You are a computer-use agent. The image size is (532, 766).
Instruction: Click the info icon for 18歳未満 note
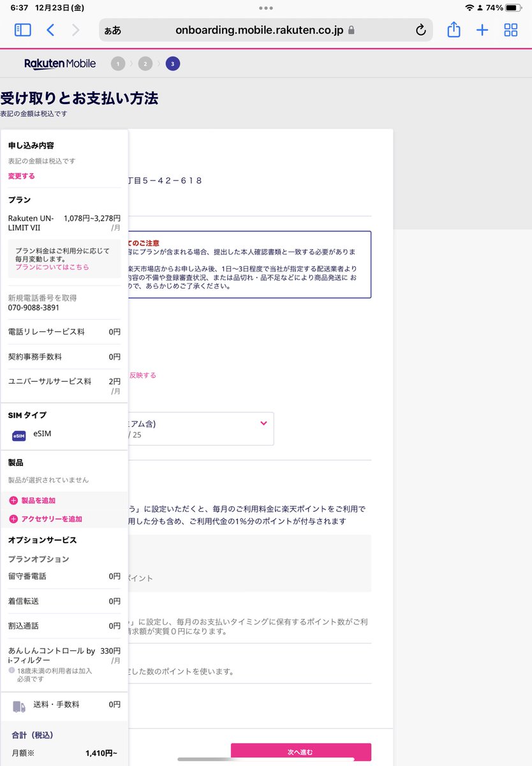point(11,671)
